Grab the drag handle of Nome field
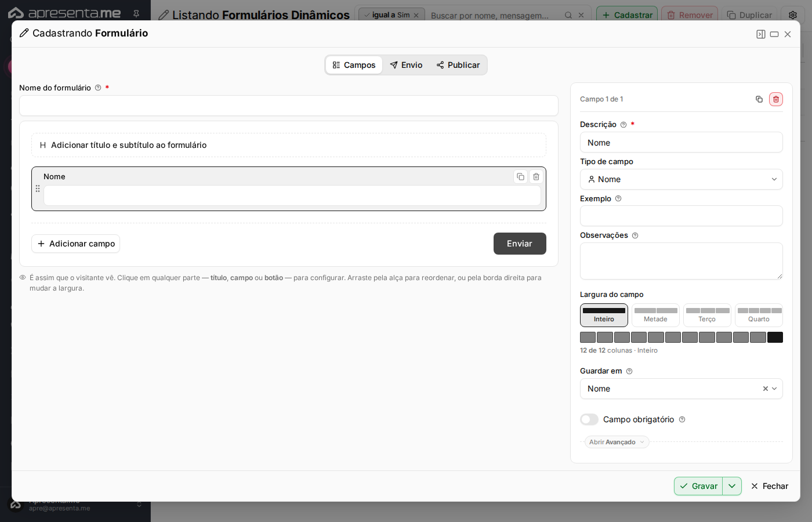Image resolution: width=812 pixels, height=522 pixels. (x=38, y=188)
